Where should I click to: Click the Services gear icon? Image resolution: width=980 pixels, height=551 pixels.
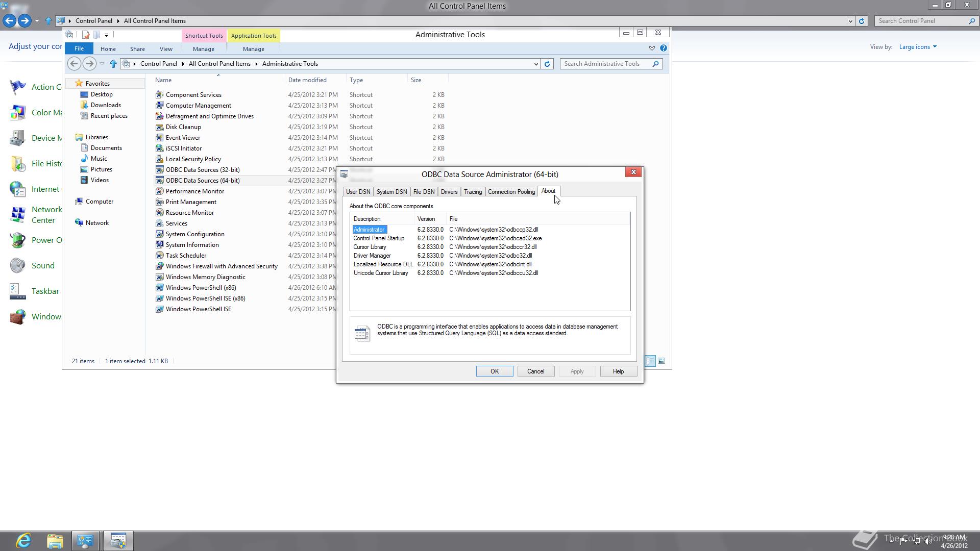tap(159, 223)
